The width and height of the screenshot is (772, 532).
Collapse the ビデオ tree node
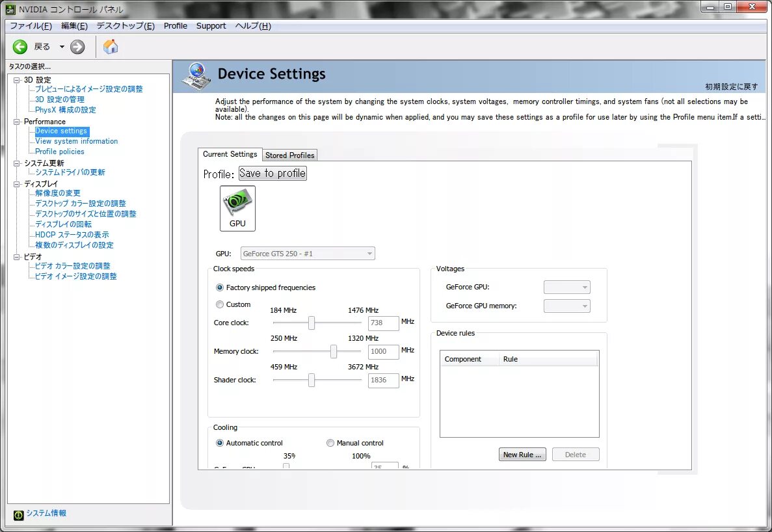tap(17, 257)
